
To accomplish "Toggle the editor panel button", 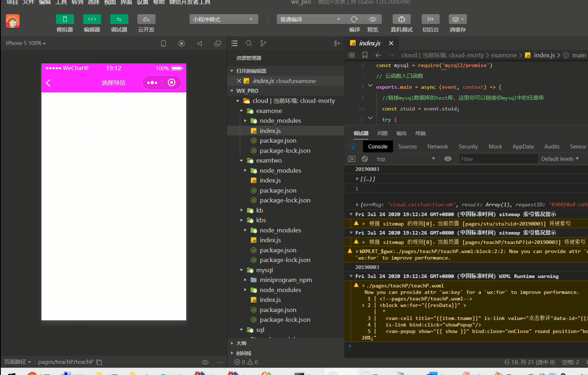I will [92, 20].
